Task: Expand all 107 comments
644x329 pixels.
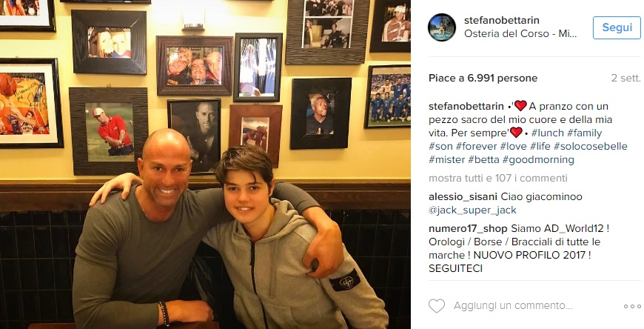Action: pyautogui.click(x=497, y=178)
